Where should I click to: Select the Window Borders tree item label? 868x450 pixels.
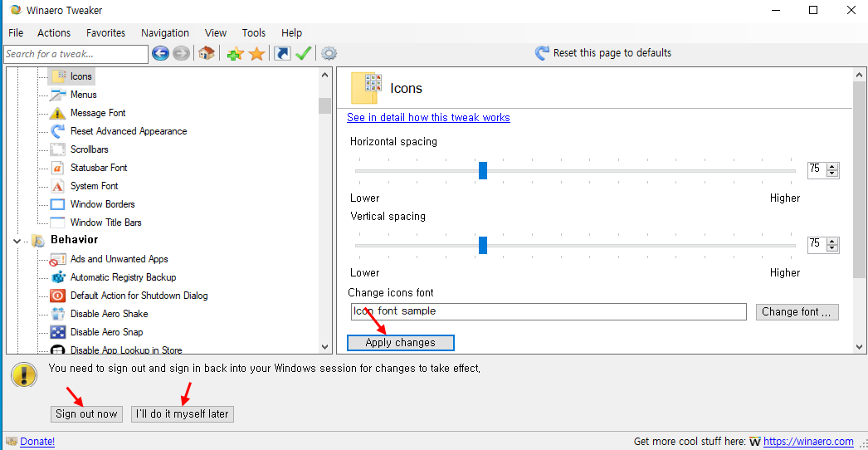coord(102,204)
